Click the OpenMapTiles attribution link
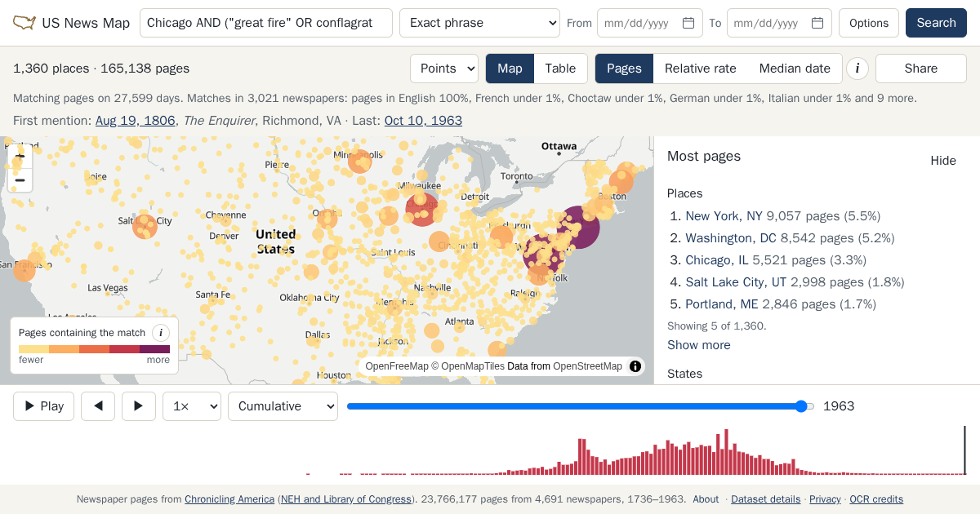The height and width of the screenshot is (514, 980). [473, 366]
